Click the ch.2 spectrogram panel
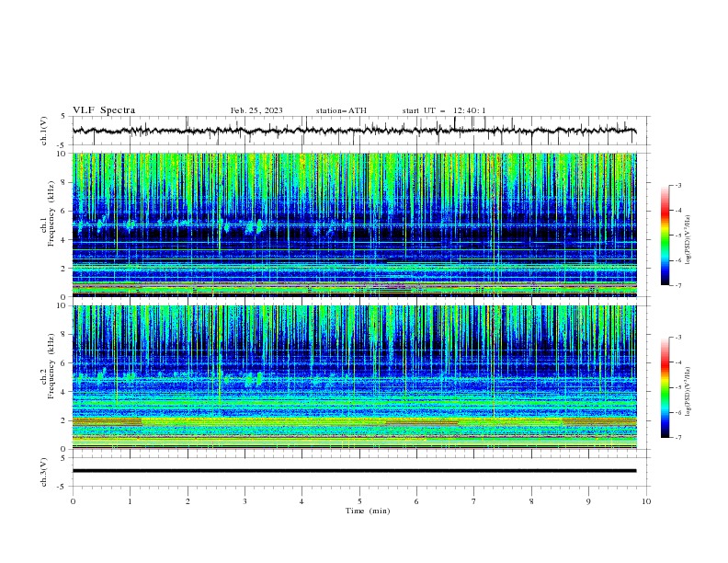Screen dimensions: 728x563 point(355,377)
